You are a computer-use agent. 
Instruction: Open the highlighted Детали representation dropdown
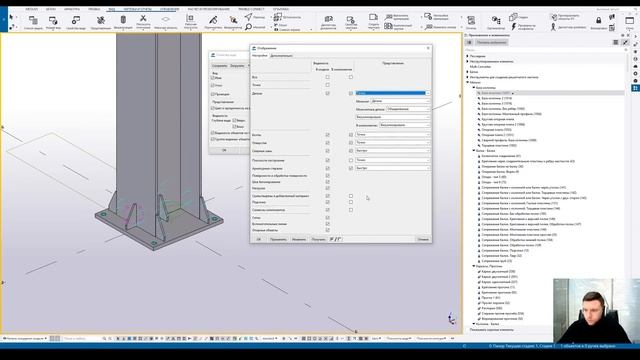(393, 93)
